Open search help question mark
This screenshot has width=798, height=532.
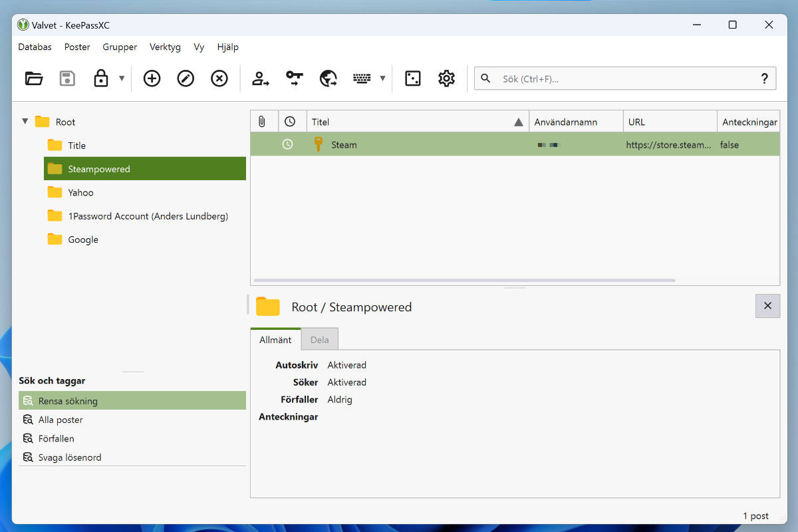(765, 78)
